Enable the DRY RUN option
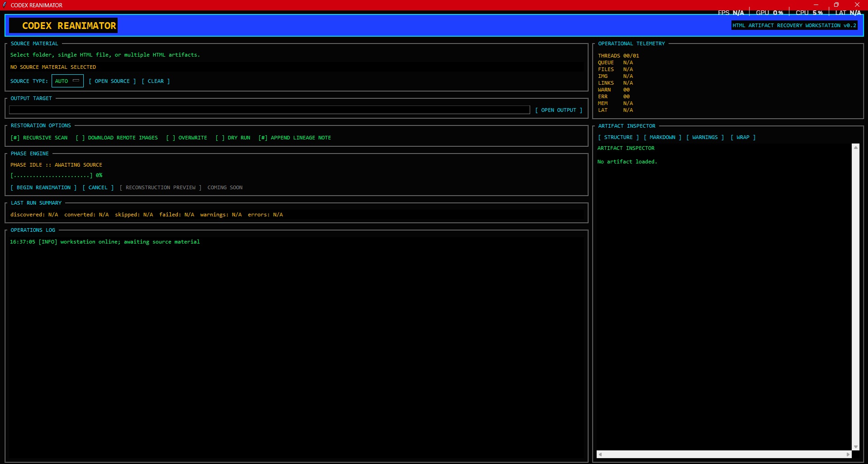Screen dimensions: 868x464 point(233,138)
